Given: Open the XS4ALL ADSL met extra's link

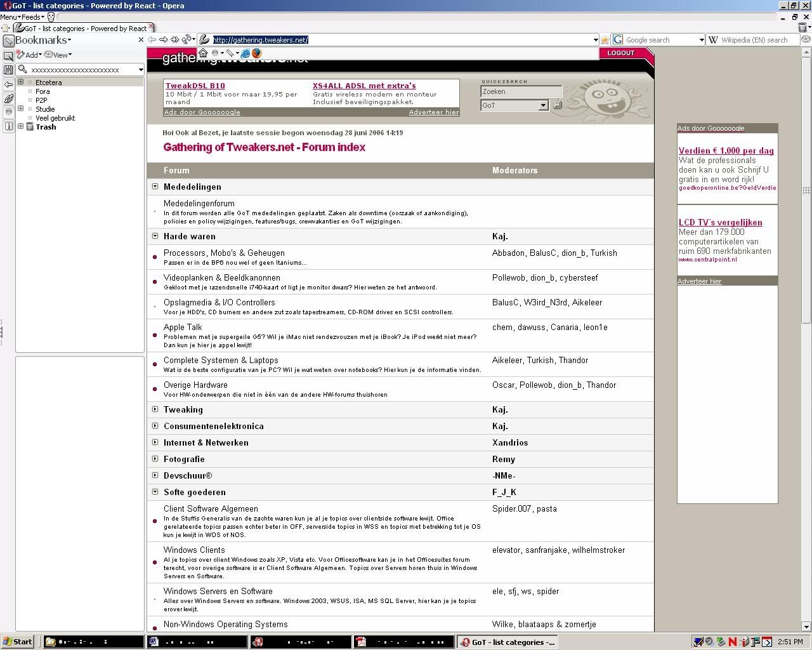Looking at the screenshot, I should pyautogui.click(x=364, y=86).
